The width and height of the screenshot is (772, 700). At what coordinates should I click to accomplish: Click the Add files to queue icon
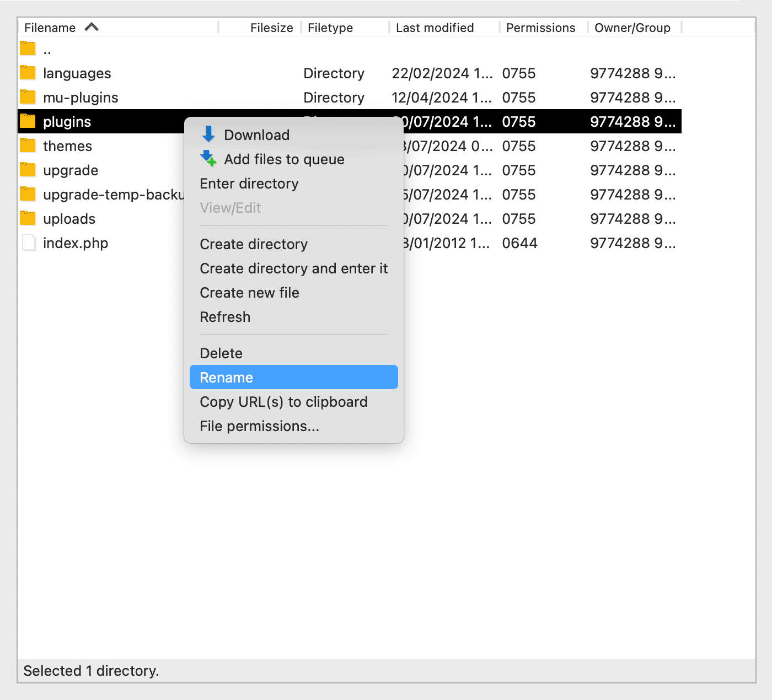pyautogui.click(x=208, y=158)
